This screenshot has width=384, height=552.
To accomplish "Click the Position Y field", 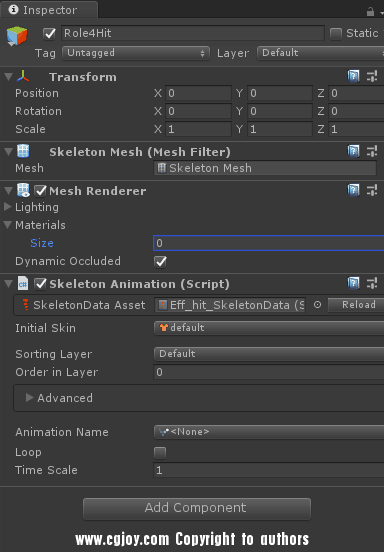I will pyautogui.click(x=280, y=93).
